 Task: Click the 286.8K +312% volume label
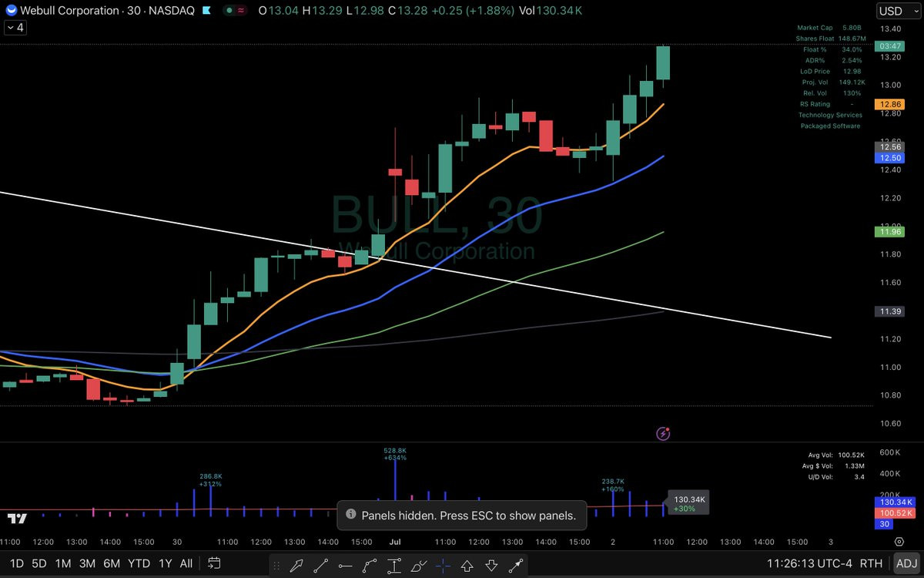point(210,480)
